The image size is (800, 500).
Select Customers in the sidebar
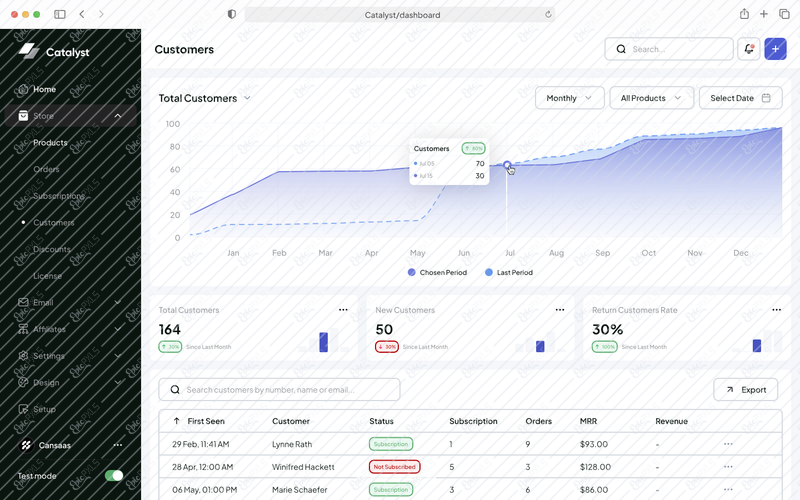point(54,222)
